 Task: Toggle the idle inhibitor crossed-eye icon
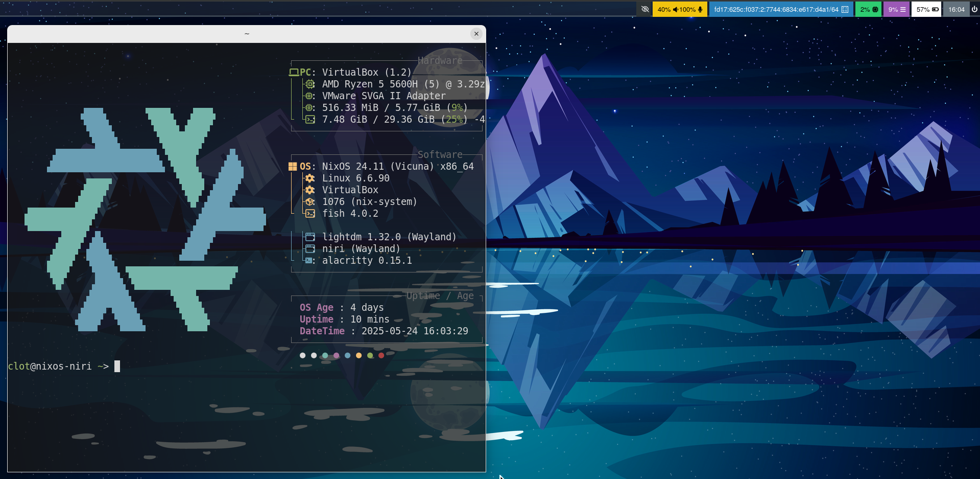(645, 9)
